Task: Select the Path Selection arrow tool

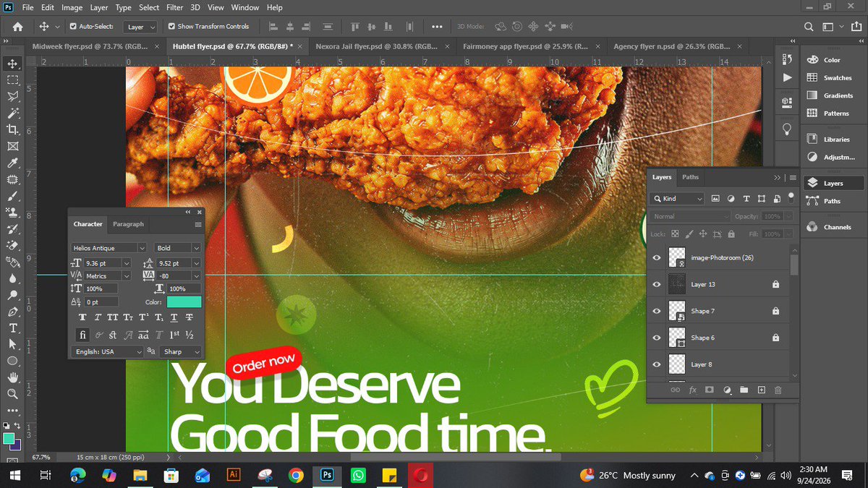Action: tap(12, 344)
